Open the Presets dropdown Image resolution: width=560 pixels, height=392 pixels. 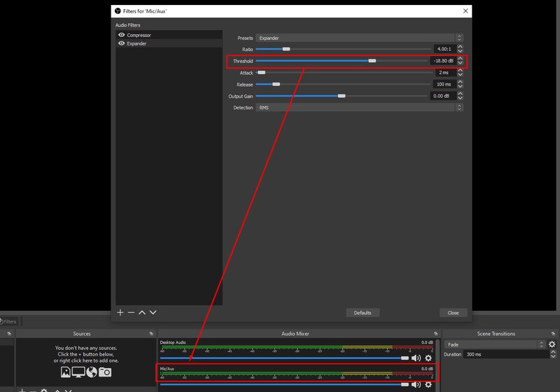click(x=359, y=38)
